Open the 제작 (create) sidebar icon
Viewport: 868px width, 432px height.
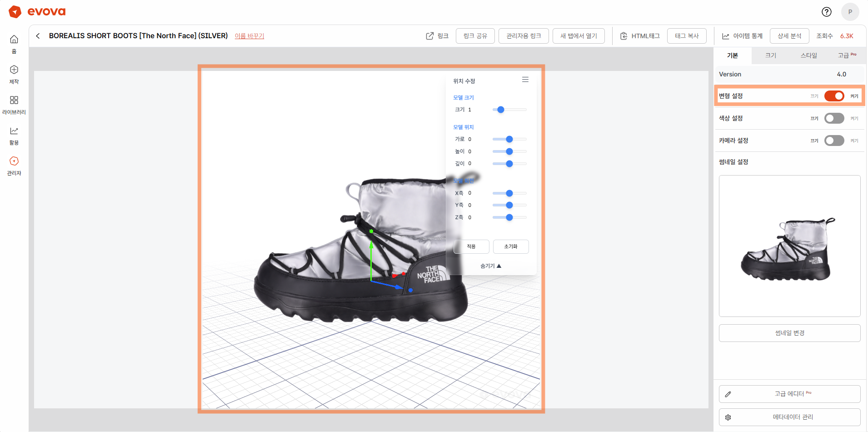[14, 70]
